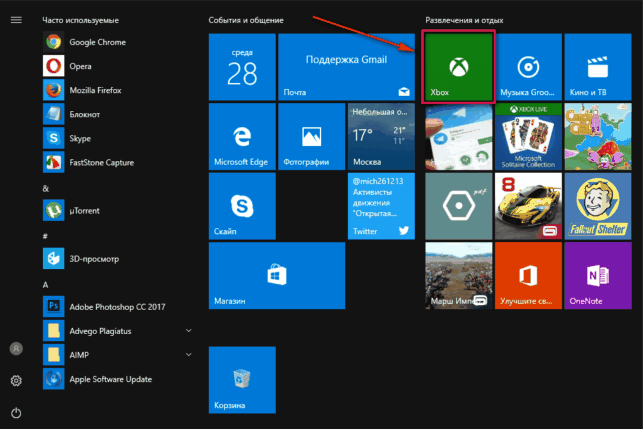Open the Mail tile (Почта)
643x429 pixels.
coord(347,67)
